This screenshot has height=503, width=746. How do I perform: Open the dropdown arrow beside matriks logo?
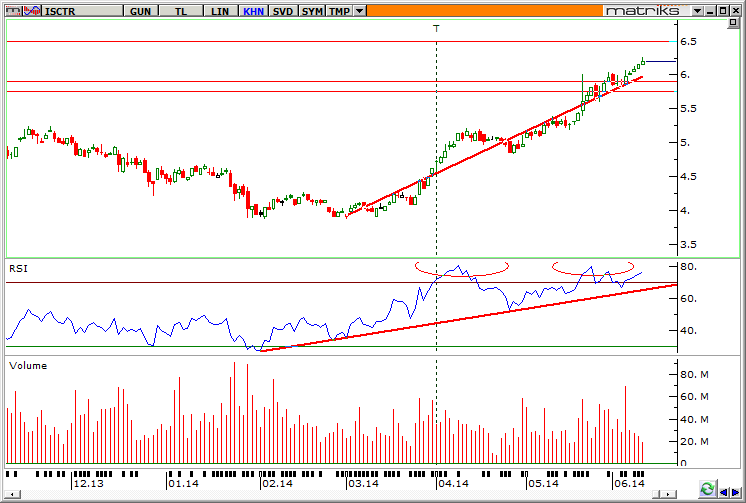(697, 10)
